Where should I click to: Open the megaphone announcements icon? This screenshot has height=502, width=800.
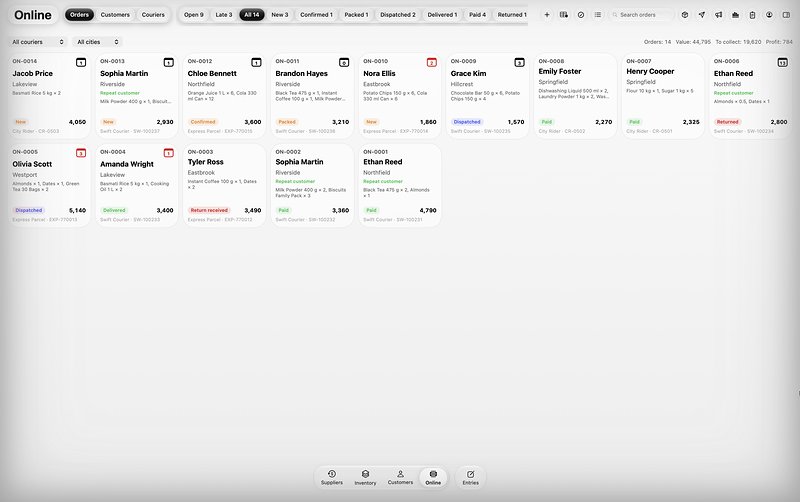coord(718,15)
